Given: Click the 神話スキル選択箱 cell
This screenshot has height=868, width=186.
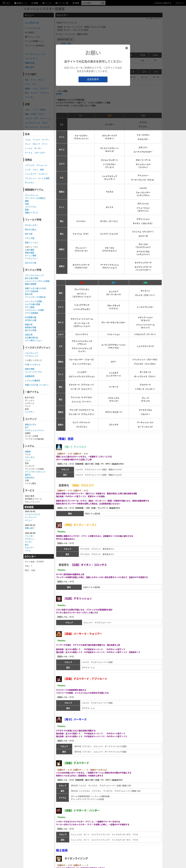Looking at the screenshot, I should pos(123,514).
